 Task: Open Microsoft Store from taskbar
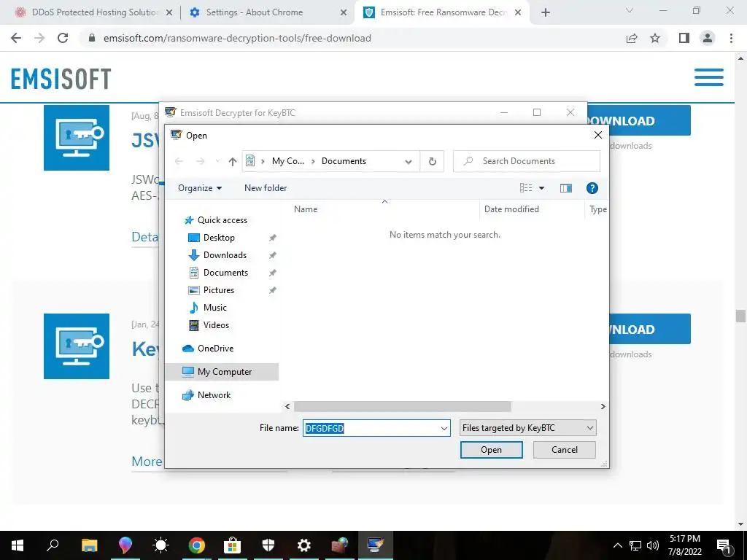[232, 545]
